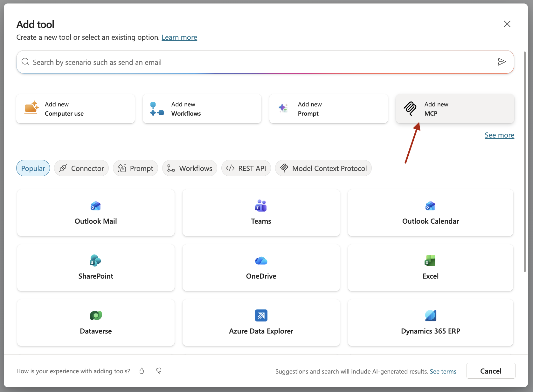The image size is (533, 392).
Task: Click the OneDrive cloud icon
Action: [x=261, y=261]
